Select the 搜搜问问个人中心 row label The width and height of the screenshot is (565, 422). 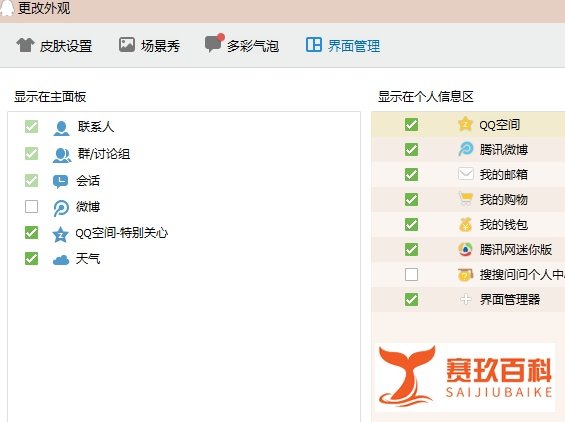tap(522, 275)
